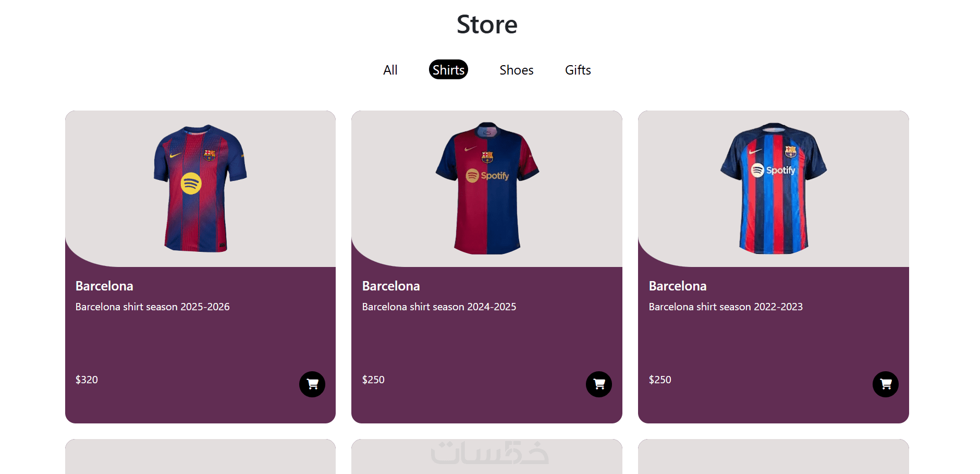Click the $250 price of 2024-2025 shirt
The image size is (980, 474).
click(373, 380)
